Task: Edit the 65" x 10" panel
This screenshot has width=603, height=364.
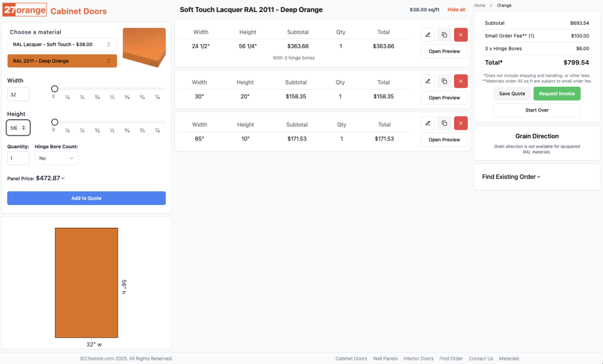Action: (428, 124)
